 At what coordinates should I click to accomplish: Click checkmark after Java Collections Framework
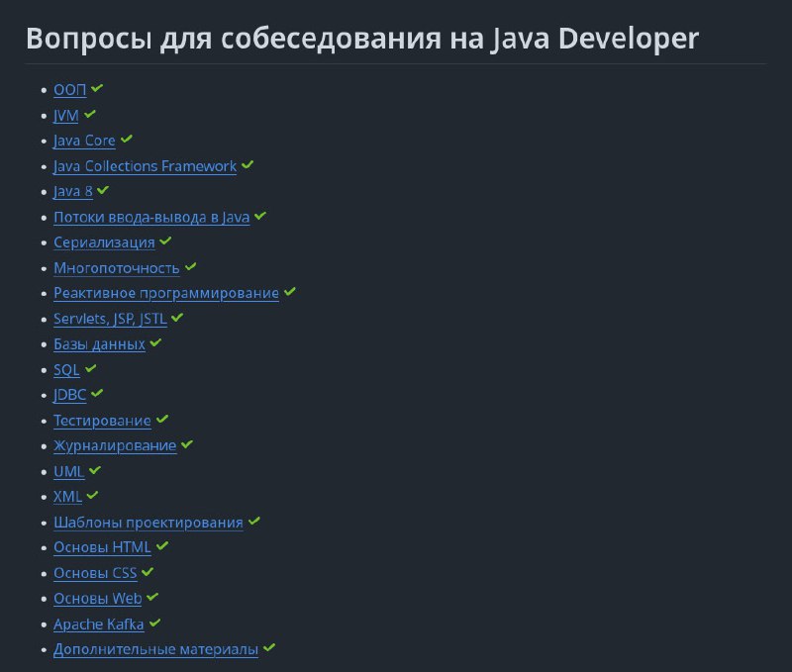click(247, 164)
